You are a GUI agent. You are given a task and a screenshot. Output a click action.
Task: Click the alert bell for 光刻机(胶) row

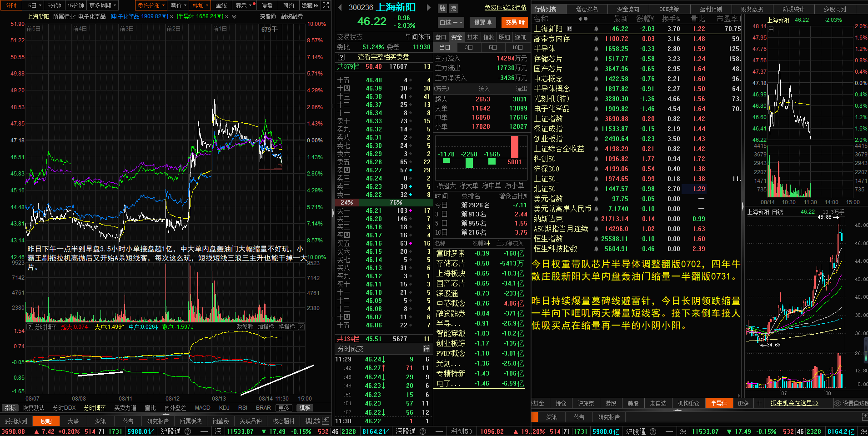(x=596, y=99)
